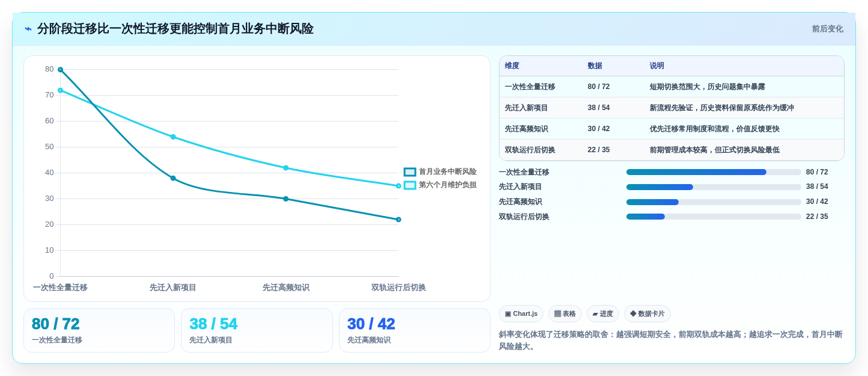The image size is (868, 376).
Task: Select table row 双轨运行后切换
Action: 671,150
